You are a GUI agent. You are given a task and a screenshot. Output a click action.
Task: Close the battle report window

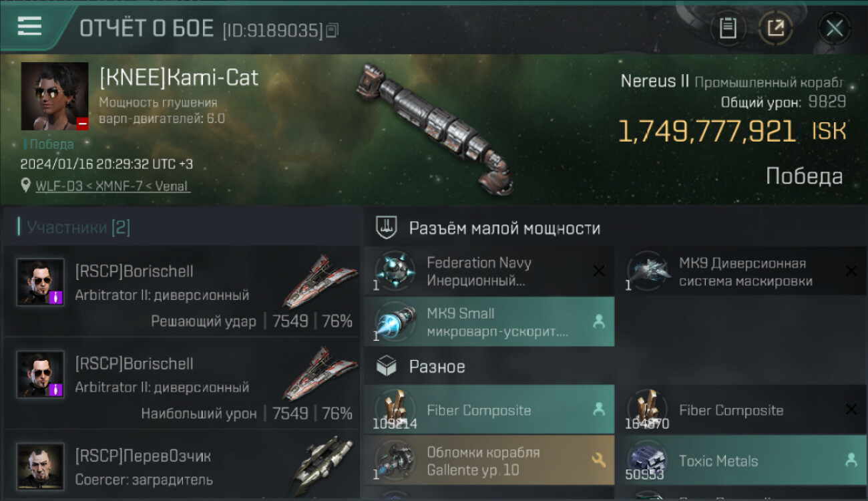click(x=835, y=28)
